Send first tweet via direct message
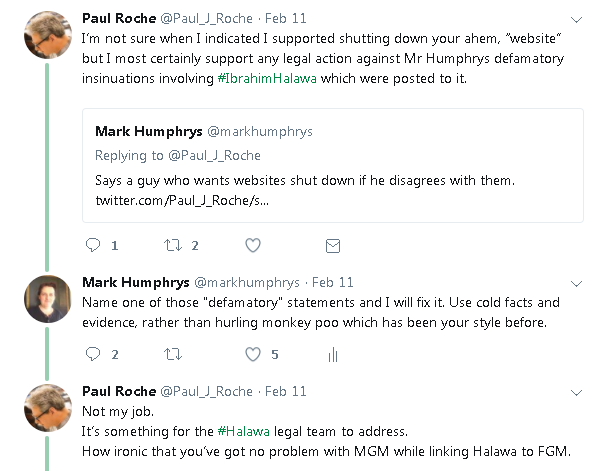This screenshot has height=471, width=614. pyautogui.click(x=332, y=245)
